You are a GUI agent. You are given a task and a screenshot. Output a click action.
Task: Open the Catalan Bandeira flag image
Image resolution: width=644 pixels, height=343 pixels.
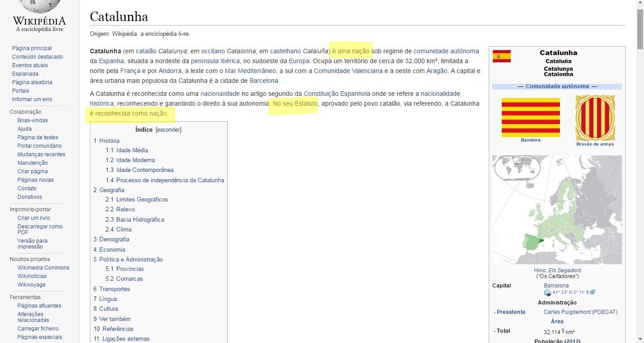531,117
